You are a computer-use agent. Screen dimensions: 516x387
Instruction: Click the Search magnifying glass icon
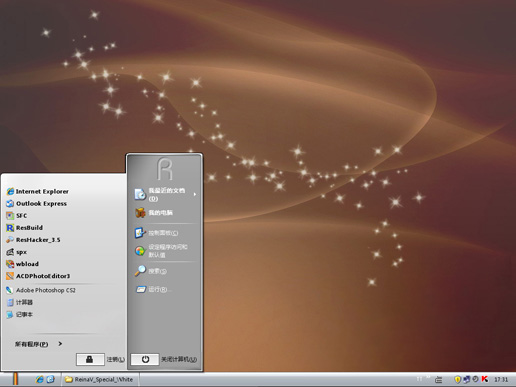[x=140, y=271]
